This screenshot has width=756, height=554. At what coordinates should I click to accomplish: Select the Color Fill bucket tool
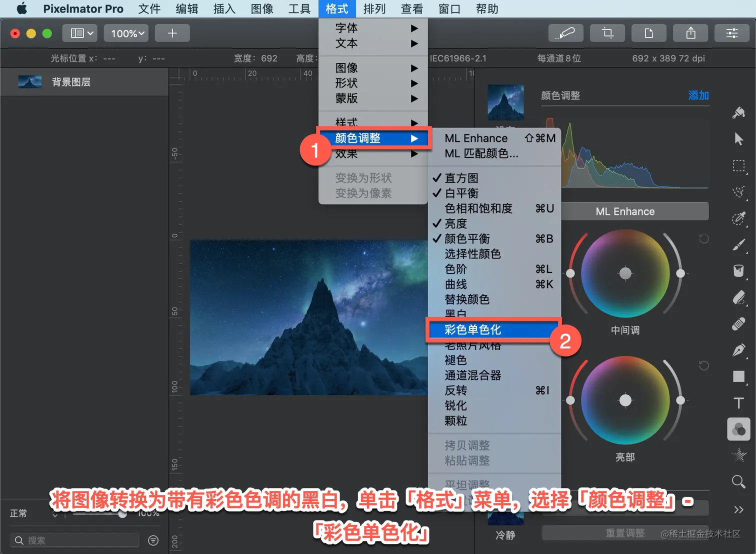click(x=738, y=270)
